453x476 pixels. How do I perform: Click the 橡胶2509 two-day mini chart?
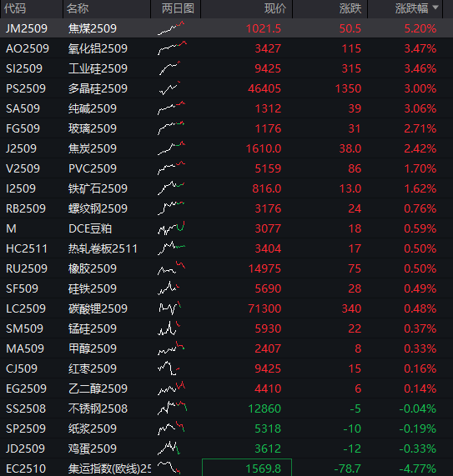(x=171, y=268)
